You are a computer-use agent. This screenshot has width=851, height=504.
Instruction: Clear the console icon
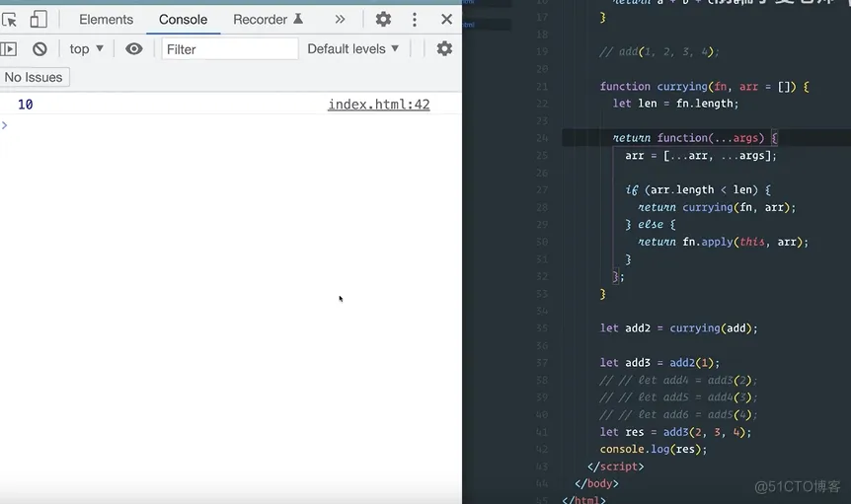coord(39,49)
